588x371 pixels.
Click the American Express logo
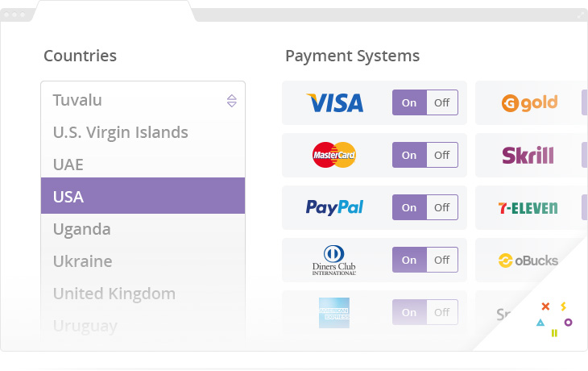[334, 313]
